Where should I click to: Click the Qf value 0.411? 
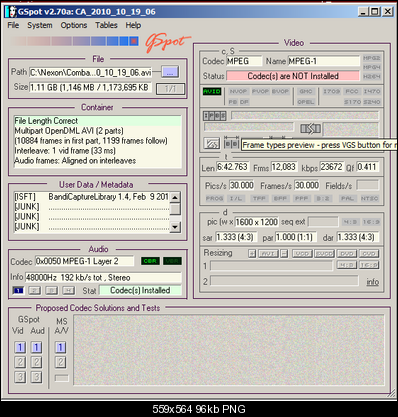(x=368, y=167)
